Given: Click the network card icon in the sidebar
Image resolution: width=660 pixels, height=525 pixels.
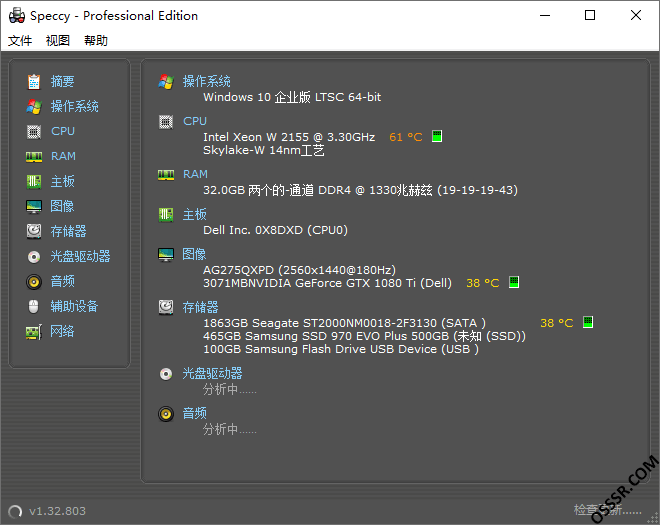Looking at the screenshot, I should 34,332.
